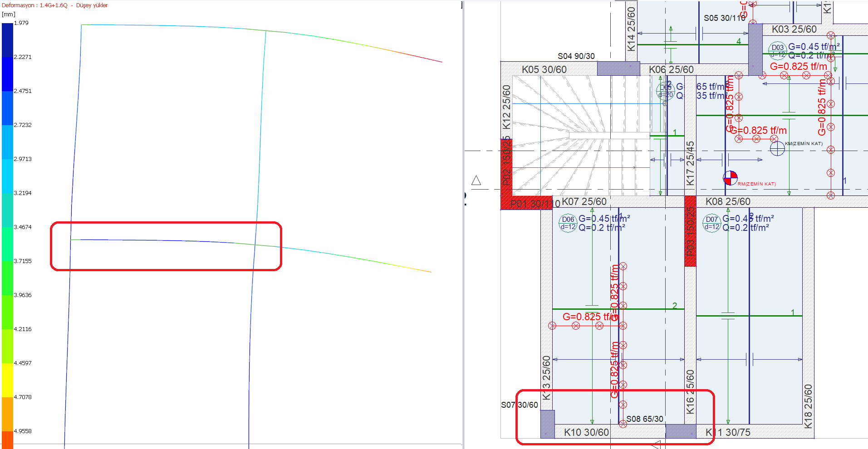The height and width of the screenshot is (449, 868).
Task: Select the D07 slab label circle
Action: point(712,223)
